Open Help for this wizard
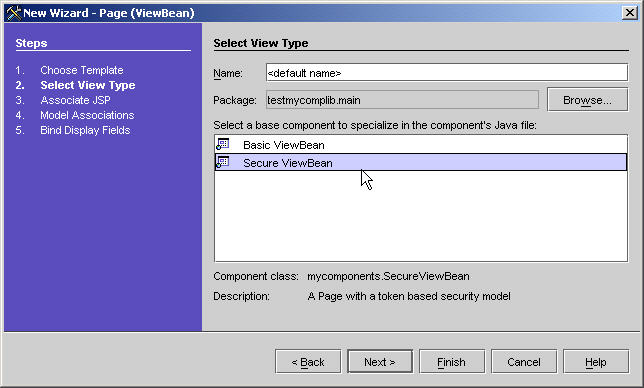 pos(596,362)
